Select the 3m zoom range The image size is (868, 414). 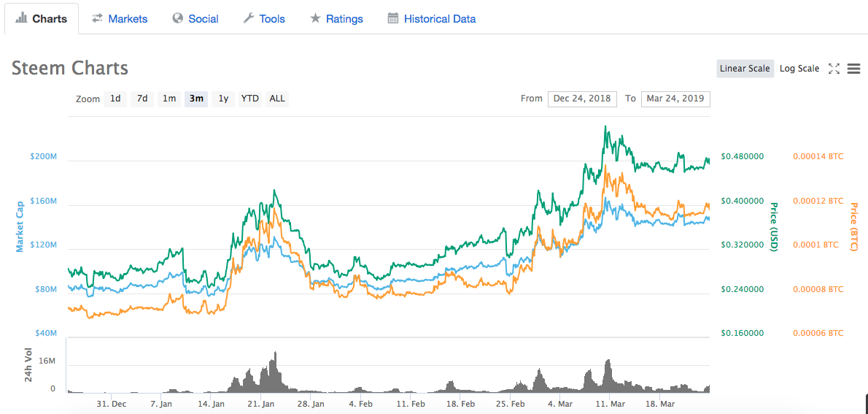click(x=196, y=99)
